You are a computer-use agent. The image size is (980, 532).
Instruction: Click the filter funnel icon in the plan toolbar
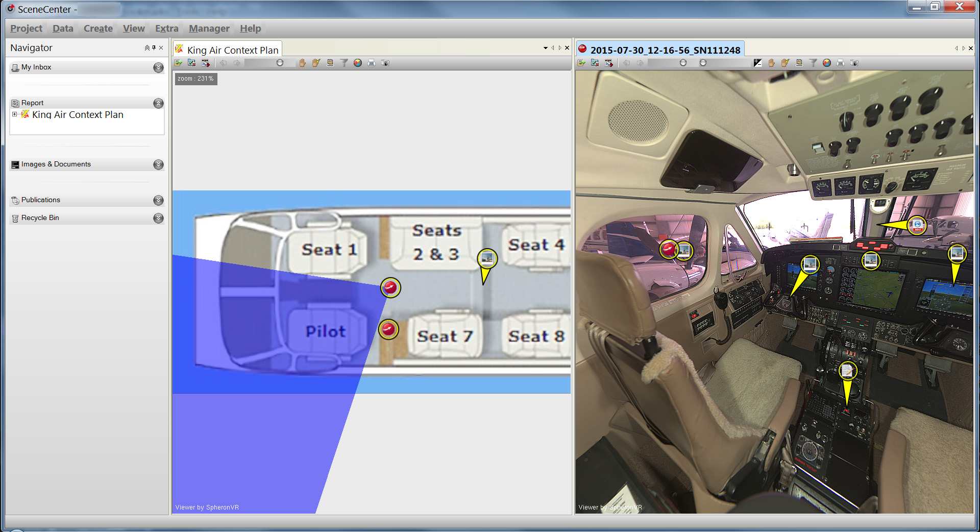click(x=344, y=63)
